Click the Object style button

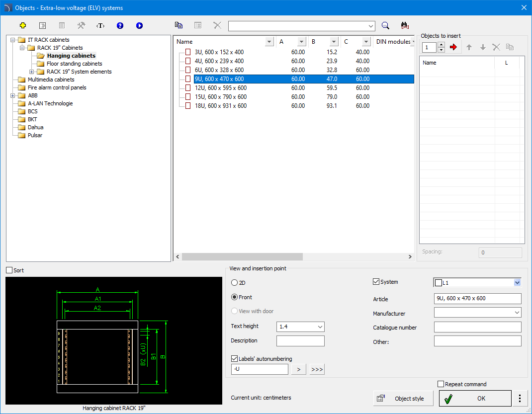click(403, 399)
